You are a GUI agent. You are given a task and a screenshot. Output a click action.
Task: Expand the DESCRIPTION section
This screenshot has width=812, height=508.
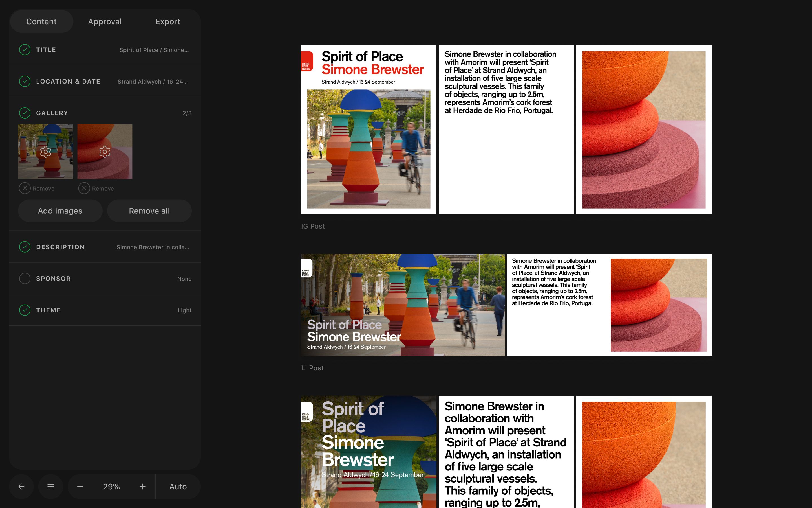tap(105, 247)
